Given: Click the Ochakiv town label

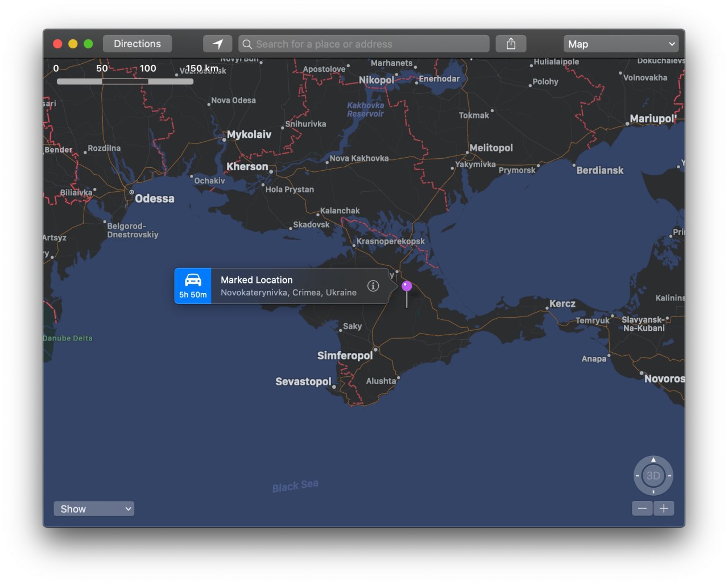Looking at the screenshot, I should 210,181.
